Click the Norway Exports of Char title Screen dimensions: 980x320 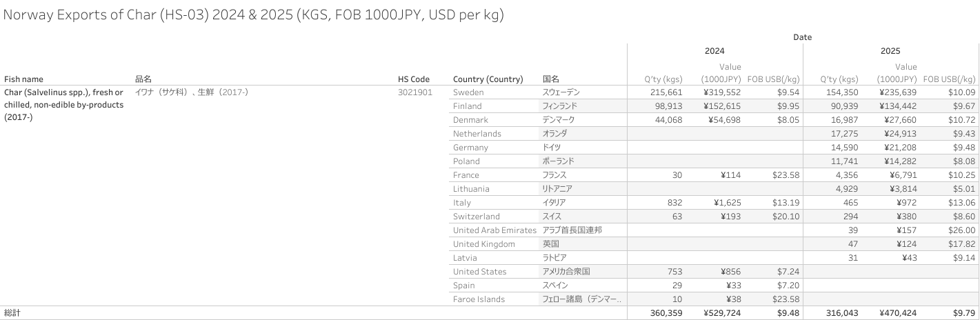click(x=253, y=15)
